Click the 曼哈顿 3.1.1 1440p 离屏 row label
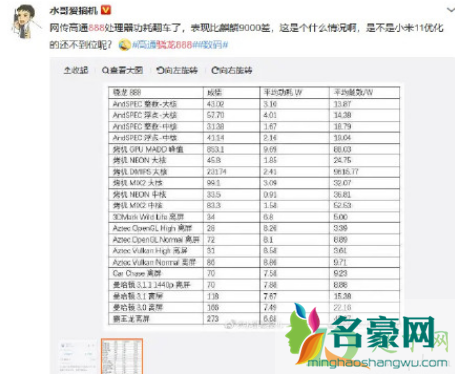The image size is (455, 374). pyautogui.click(x=152, y=285)
